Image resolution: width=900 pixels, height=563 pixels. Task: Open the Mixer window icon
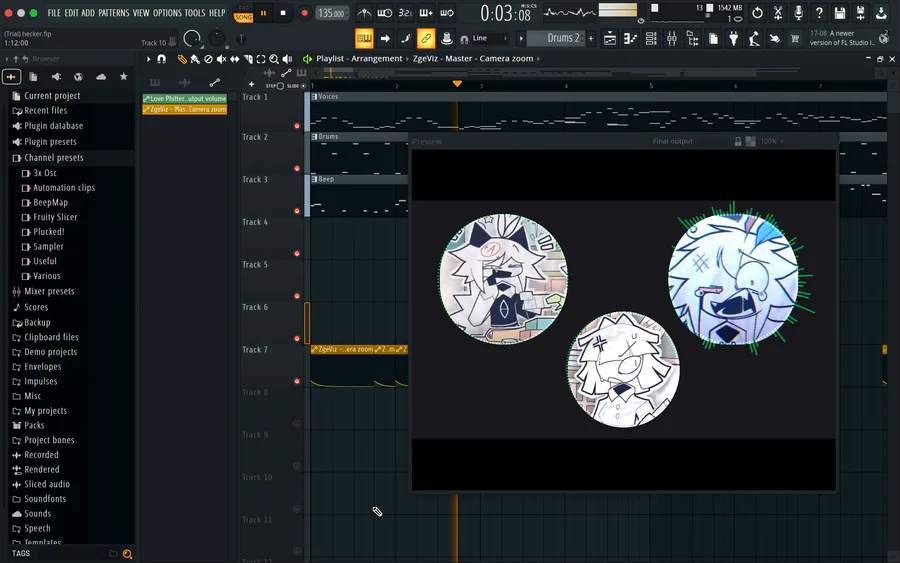[x=672, y=38]
